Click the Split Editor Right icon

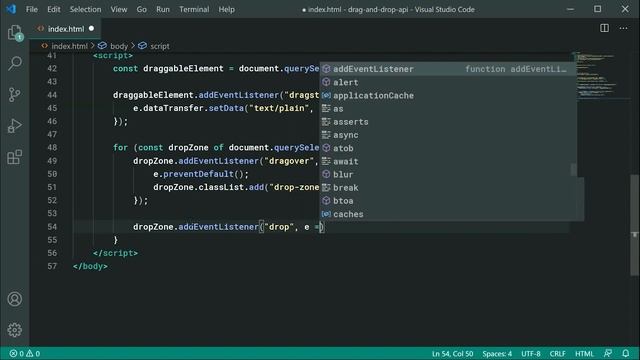(604, 28)
